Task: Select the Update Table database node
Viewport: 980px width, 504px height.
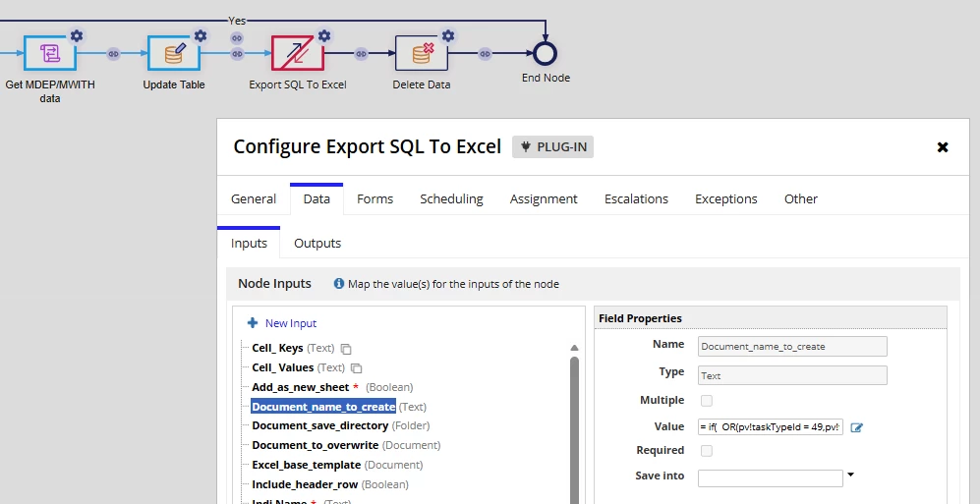Action: pyautogui.click(x=174, y=53)
